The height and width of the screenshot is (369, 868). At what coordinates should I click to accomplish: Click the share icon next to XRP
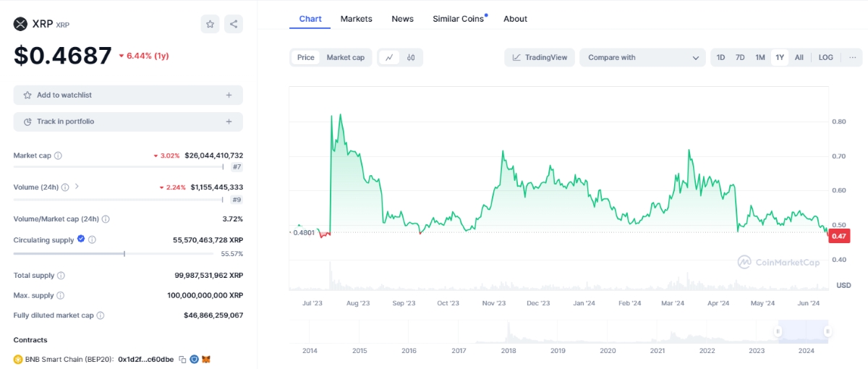(234, 24)
